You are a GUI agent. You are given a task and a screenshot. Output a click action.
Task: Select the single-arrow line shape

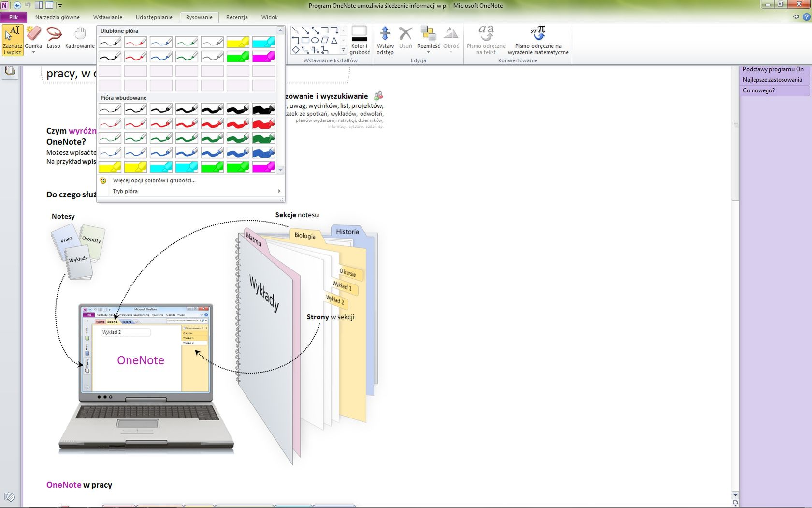[305, 30]
